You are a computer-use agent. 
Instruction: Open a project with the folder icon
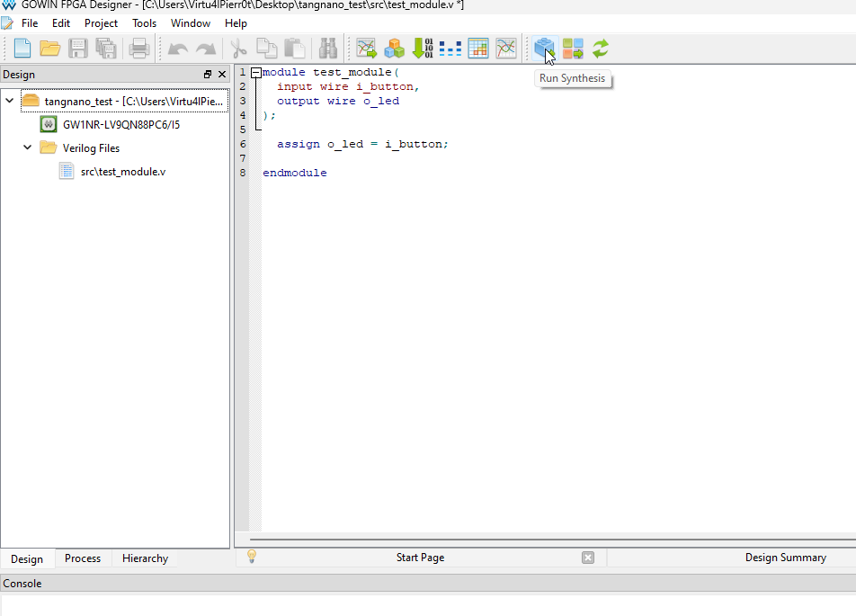point(50,48)
